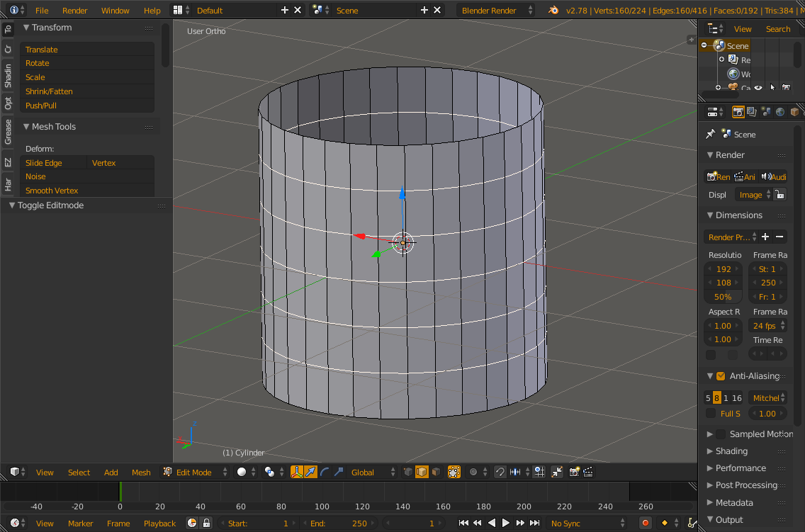This screenshot has height=532, width=805.
Task: Click the Animation render button
Action: point(745,176)
